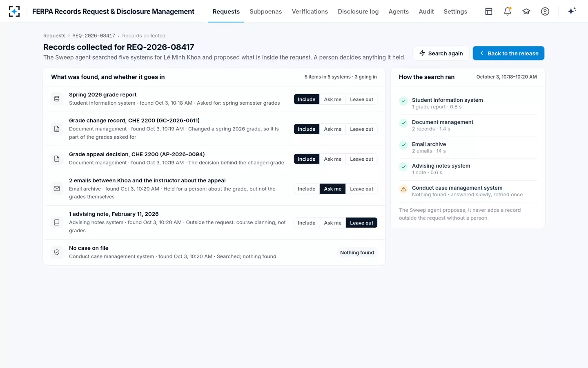588x368 pixels.
Task: Switch to the Agents tab
Action: (399, 11)
